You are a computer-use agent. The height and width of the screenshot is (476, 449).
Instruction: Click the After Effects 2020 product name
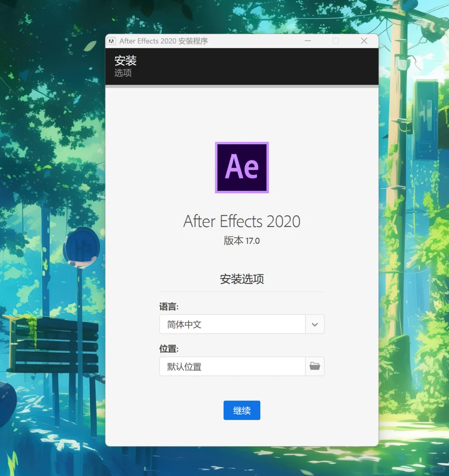(242, 221)
